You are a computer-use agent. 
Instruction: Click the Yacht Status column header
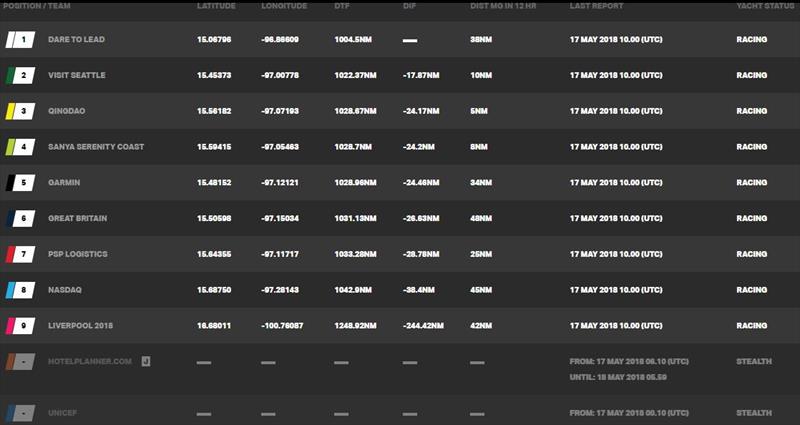(x=765, y=6)
